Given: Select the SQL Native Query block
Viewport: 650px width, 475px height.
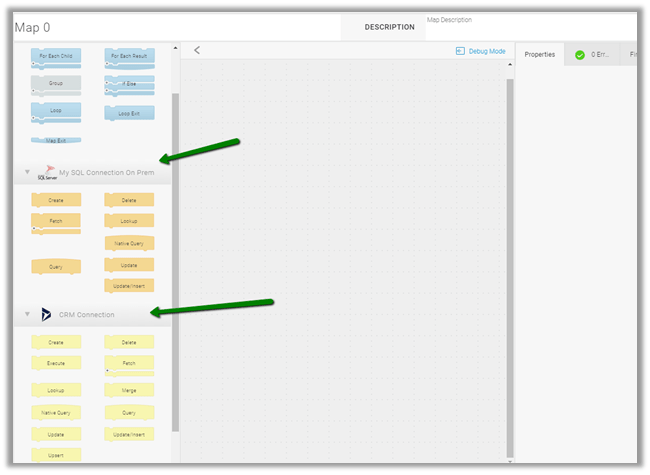Looking at the screenshot, I should [x=129, y=243].
